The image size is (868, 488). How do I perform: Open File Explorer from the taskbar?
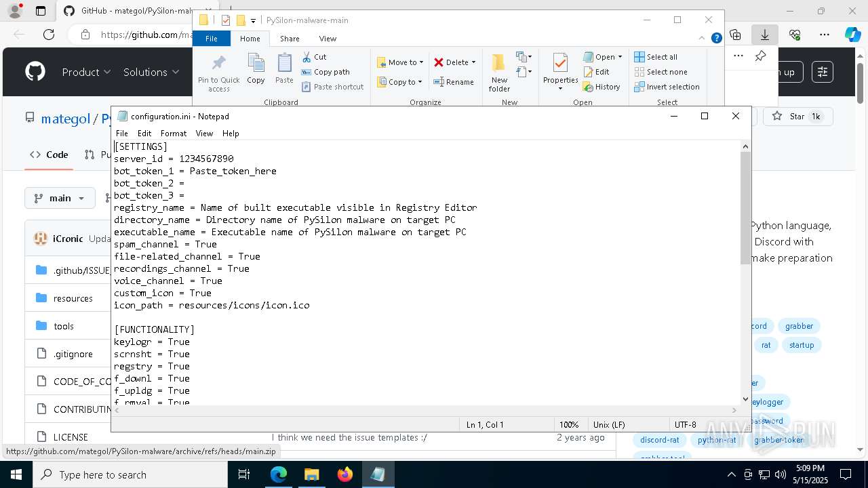pos(311,474)
